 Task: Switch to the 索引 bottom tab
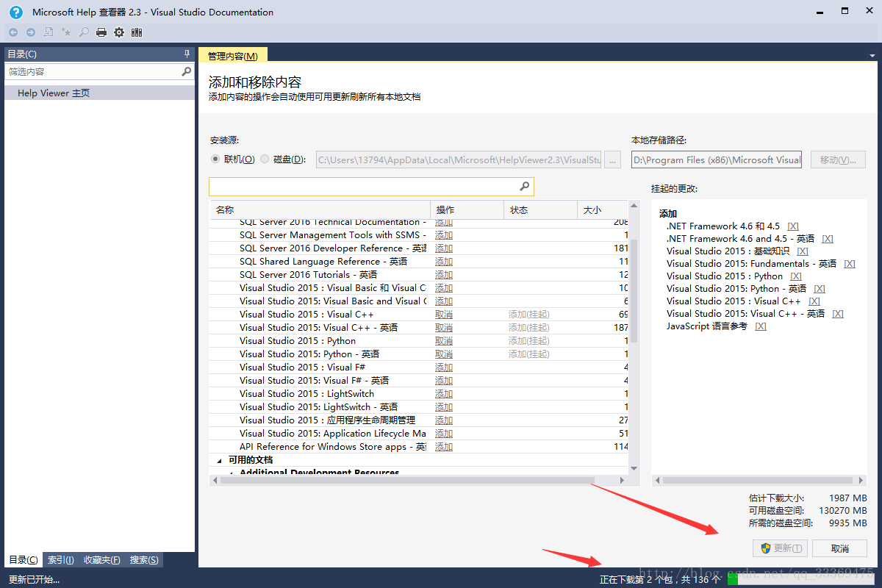point(61,560)
